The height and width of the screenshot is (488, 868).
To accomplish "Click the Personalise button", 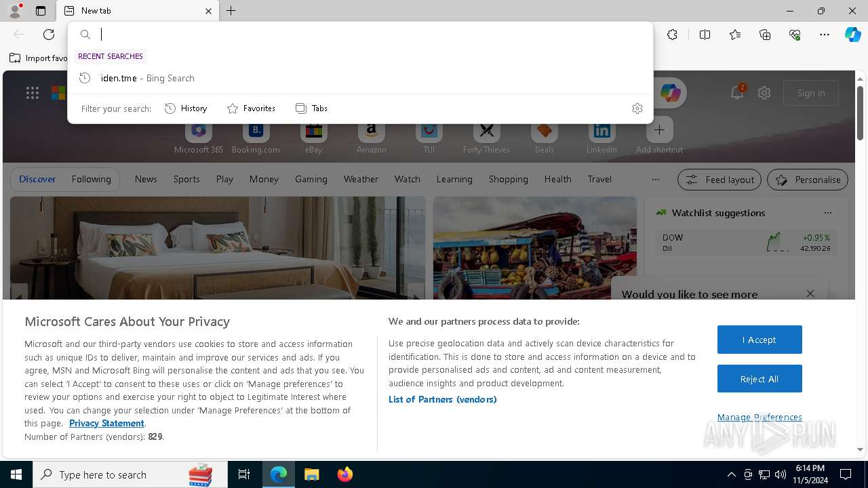I will 808,180.
